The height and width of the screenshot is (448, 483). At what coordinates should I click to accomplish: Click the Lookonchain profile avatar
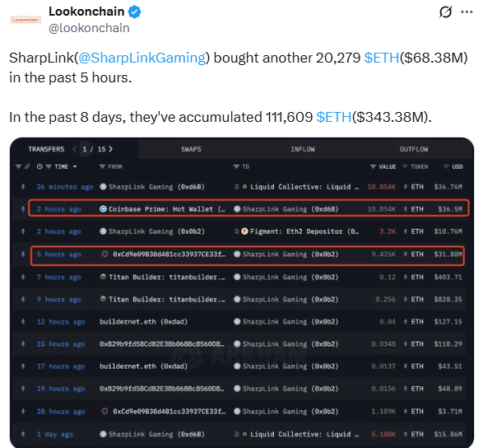pyautogui.click(x=26, y=20)
